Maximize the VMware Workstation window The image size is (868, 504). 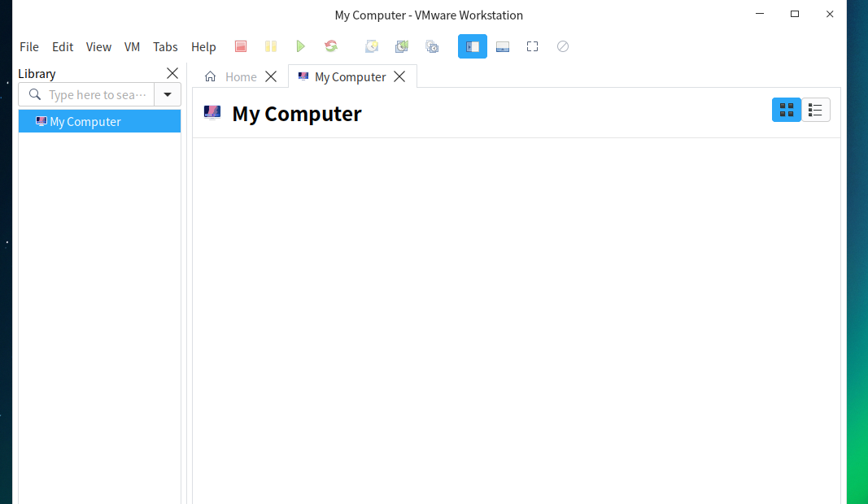[x=794, y=14]
